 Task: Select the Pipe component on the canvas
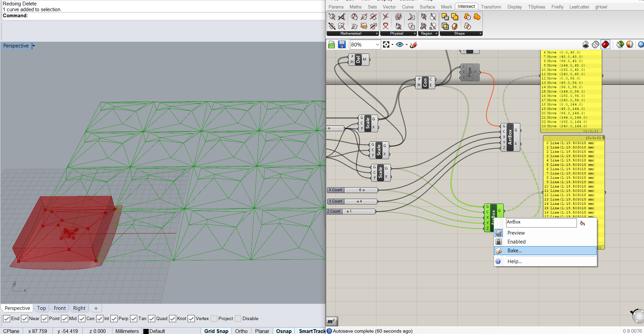(x=470, y=72)
